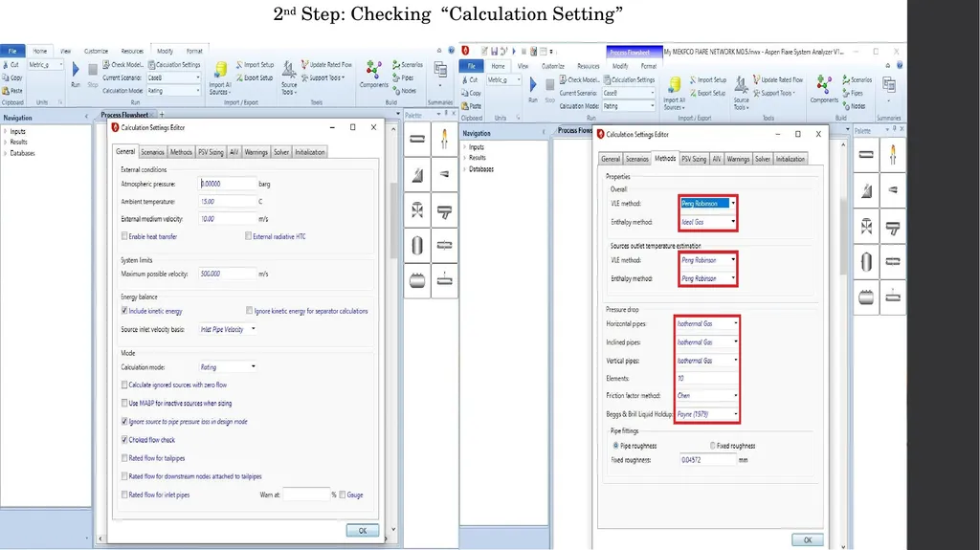The height and width of the screenshot is (550, 980).
Task: Open Solver tab in right dialog
Action: pyautogui.click(x=763, y=159)
